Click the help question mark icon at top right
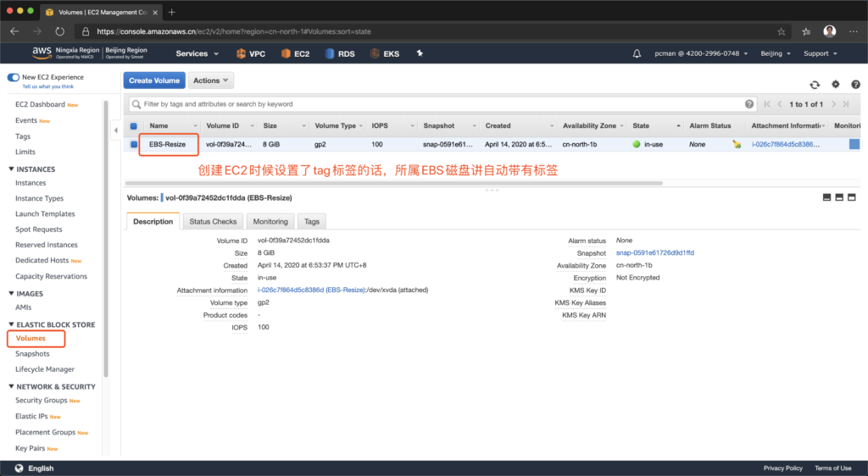 855,85
